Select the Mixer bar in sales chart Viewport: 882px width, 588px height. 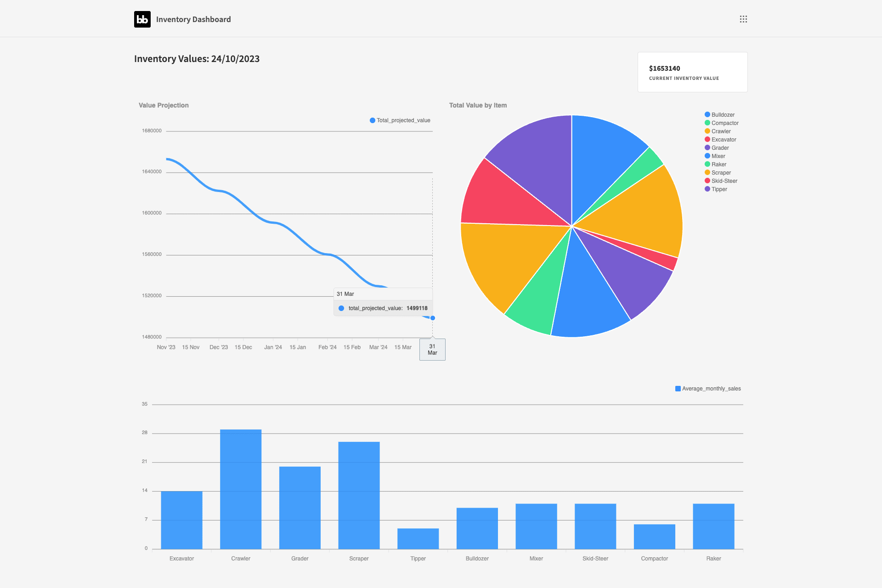pyautogui.click(x=536, y=526)
